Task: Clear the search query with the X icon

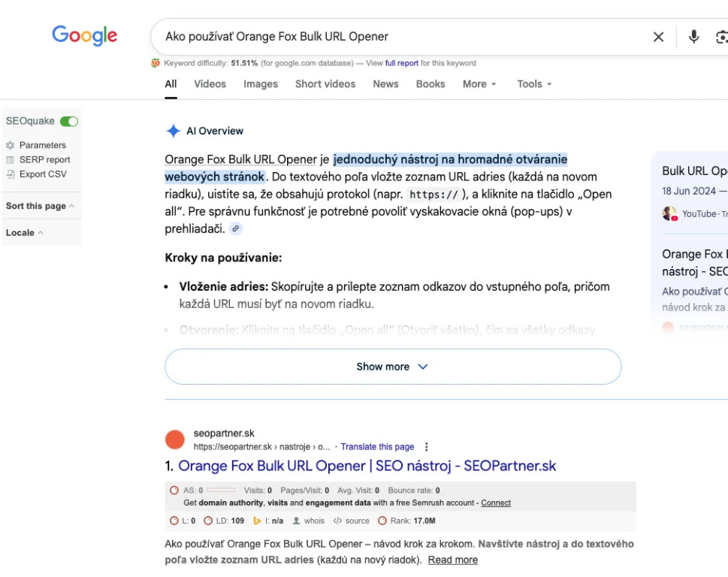Action: [x=658, y=37]
